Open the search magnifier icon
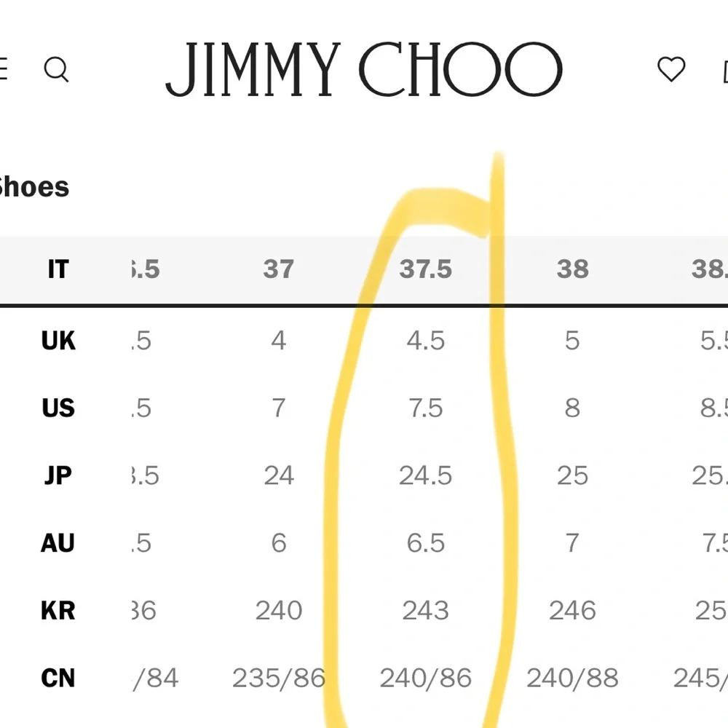Viewport: 728px width, 728px height. click(56, 70)
